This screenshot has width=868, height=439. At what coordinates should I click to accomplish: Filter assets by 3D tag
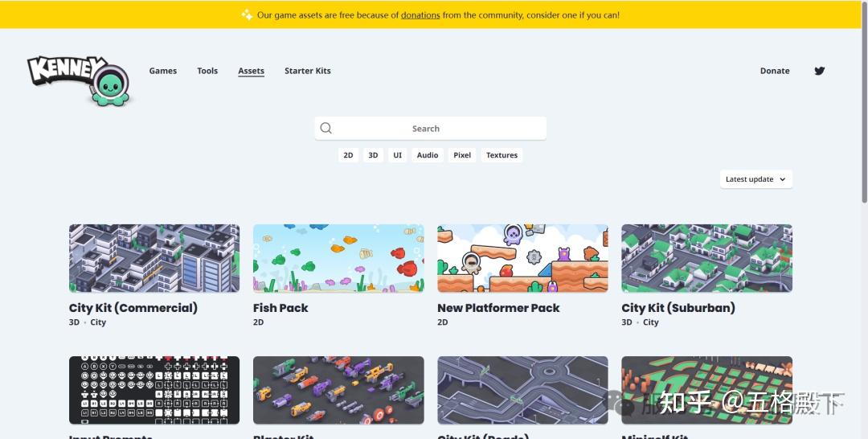click(x=373, y=155)
